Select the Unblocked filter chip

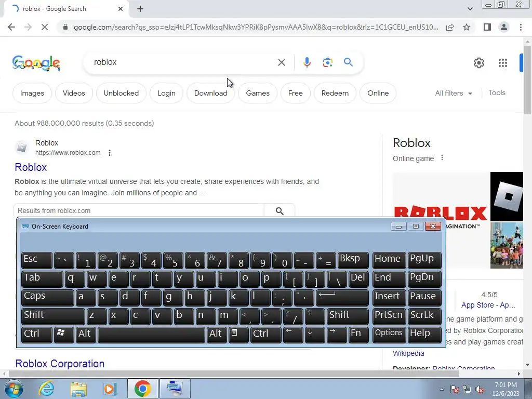(x=121, y=93)
